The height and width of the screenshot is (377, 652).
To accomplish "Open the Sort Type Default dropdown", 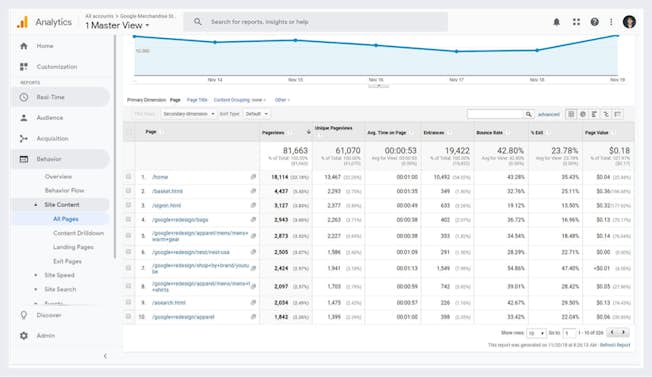I will click(x=257, y=114).
